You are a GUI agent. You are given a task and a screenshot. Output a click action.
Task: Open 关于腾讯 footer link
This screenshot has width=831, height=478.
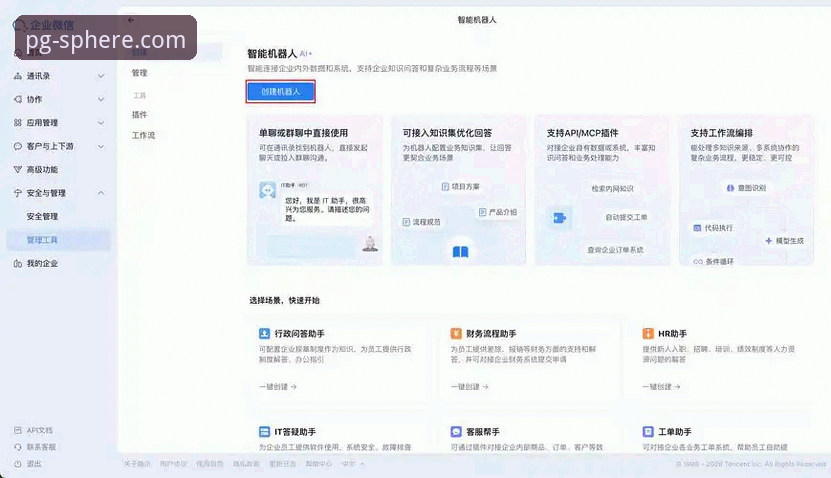pos(137,464)
